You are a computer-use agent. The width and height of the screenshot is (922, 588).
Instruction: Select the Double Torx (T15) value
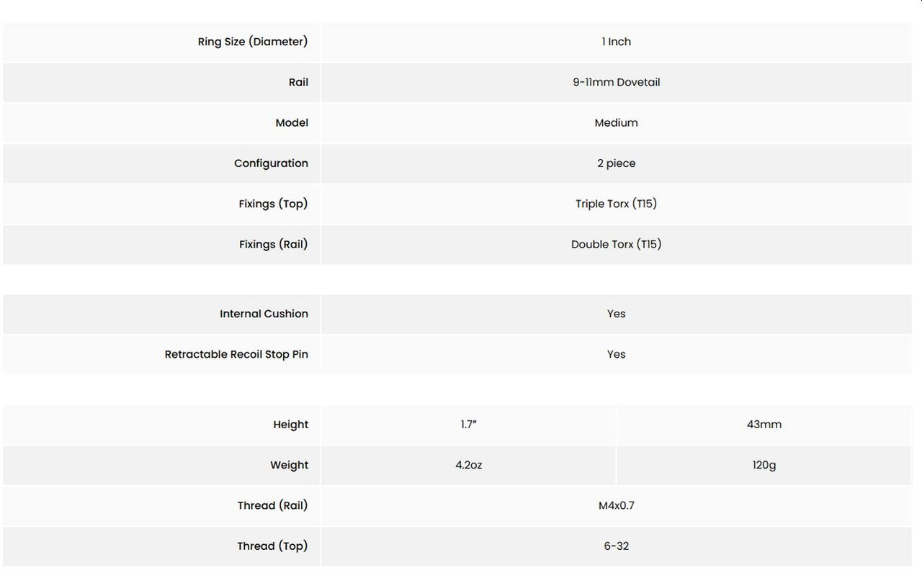pyautogui.click(x=616, y=245)
